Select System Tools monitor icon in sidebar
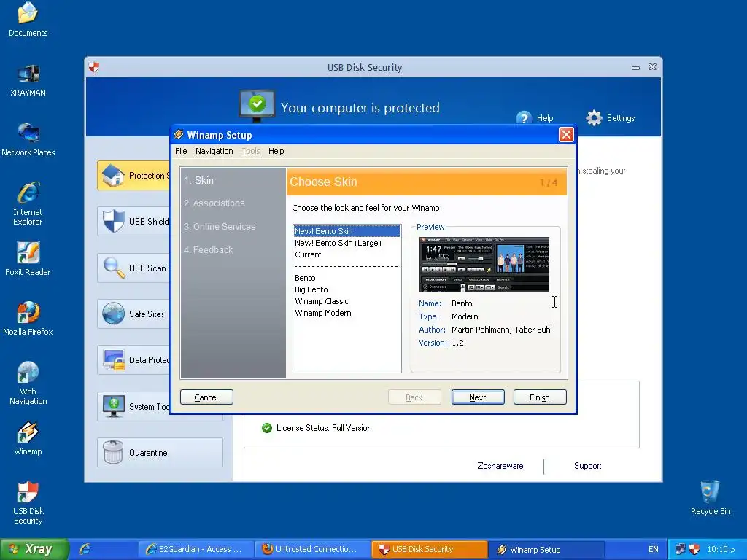The height and width of the screenshot is (560, 747). [x=113, y=406]
